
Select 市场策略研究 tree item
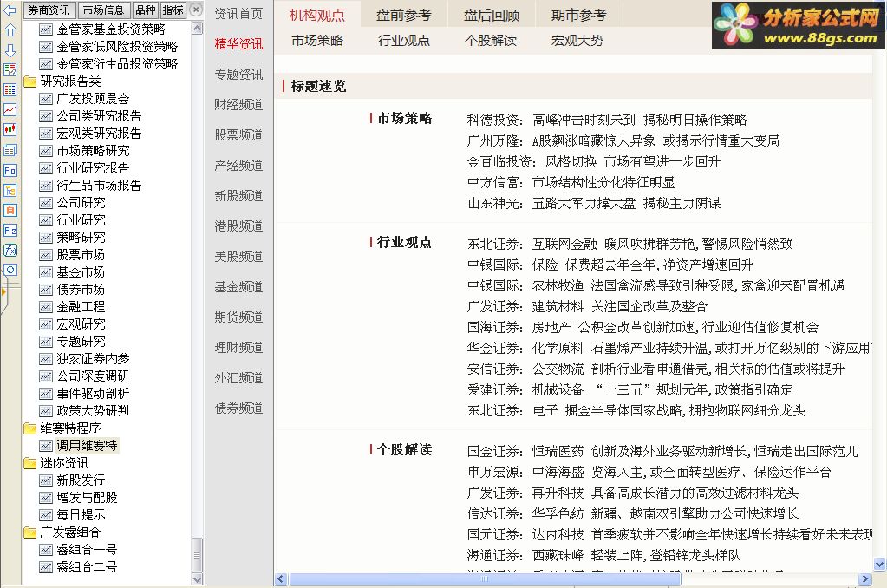[x=94, y=151]
